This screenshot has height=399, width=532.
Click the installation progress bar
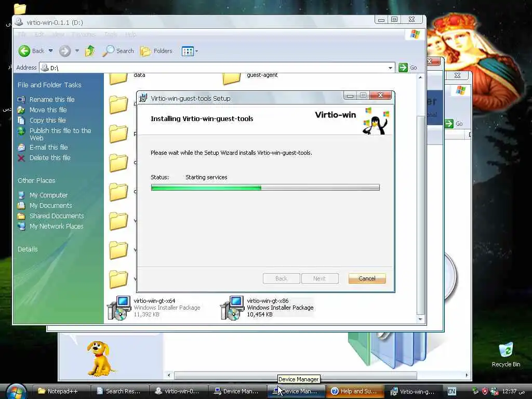265,187
